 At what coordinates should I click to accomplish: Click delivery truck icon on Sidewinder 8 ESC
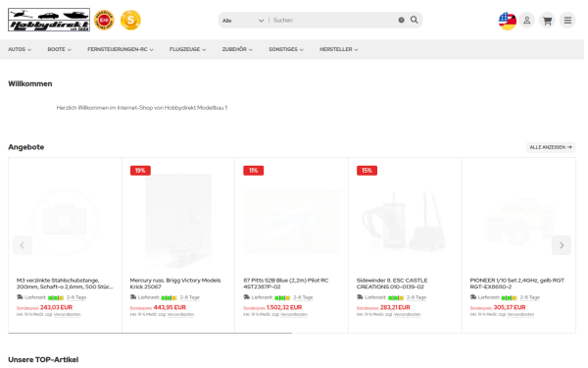click(x=360, y=297)
